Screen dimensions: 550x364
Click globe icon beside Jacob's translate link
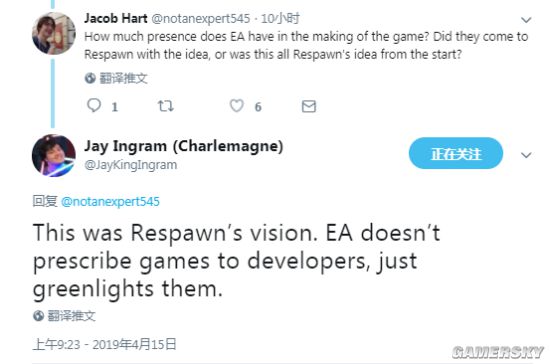click(x=90, y=78)
